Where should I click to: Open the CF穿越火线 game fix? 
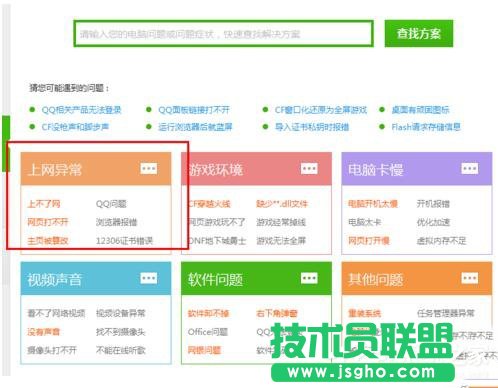[209, 204]
